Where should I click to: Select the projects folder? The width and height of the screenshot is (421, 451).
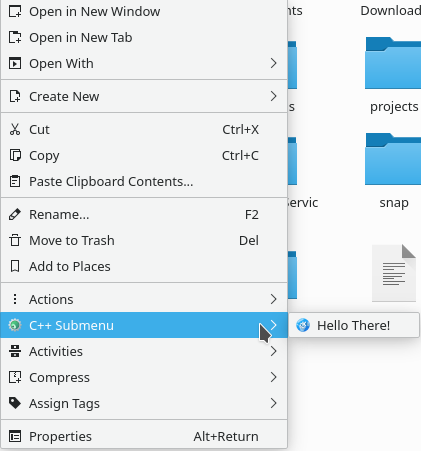point(394,75)
